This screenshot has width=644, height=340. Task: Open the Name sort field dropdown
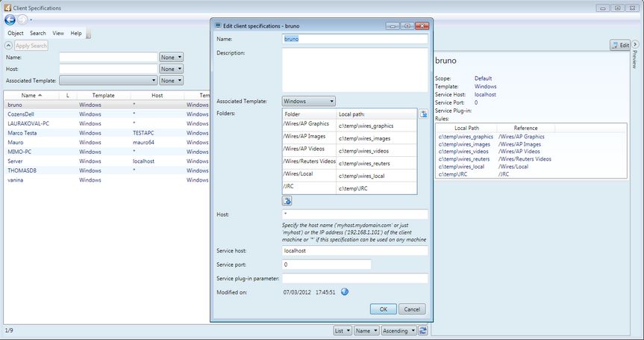click(366, 330)
